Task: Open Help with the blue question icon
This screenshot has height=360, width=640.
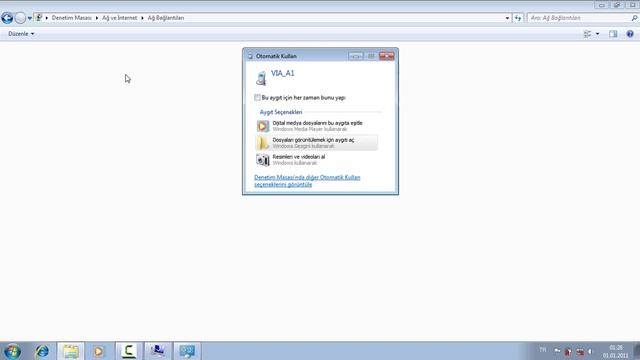Action: 630,34
